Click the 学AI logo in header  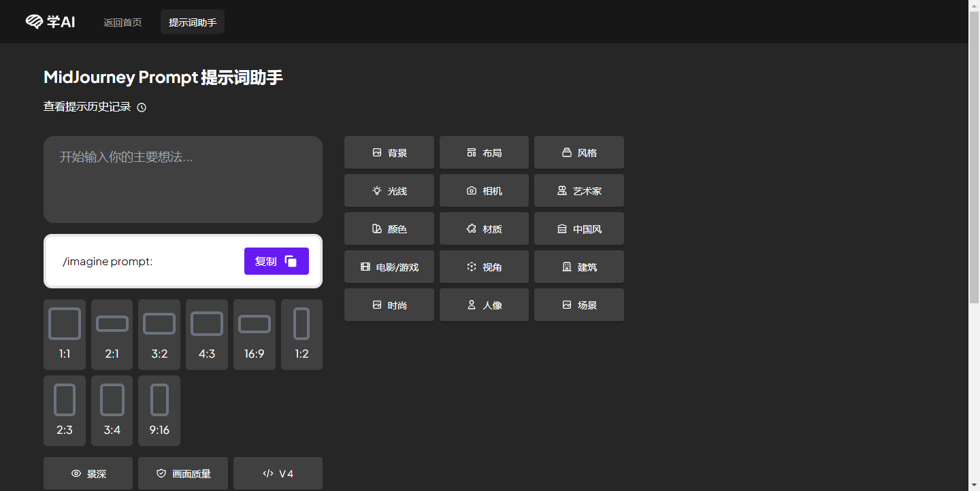pyautogui.click(x=50, y=22)
